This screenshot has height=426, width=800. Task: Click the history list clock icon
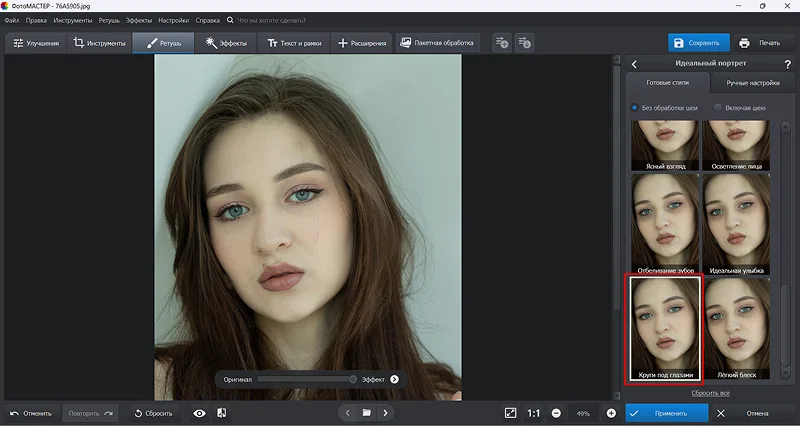coord(524,43)
